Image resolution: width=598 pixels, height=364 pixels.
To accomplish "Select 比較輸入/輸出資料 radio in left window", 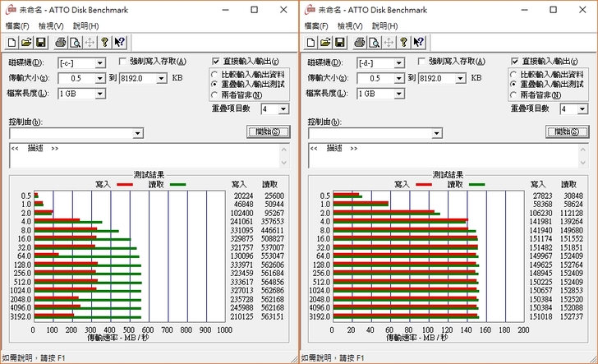I will point(215,74).
